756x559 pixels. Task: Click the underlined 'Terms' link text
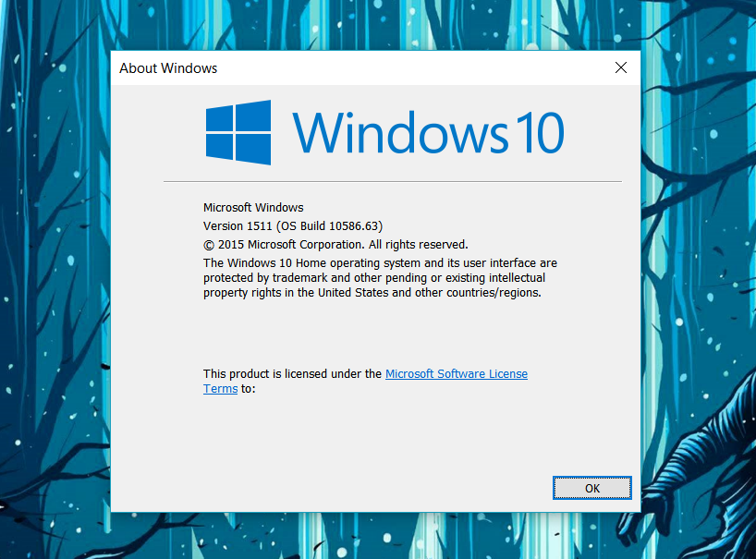(220, 388)
